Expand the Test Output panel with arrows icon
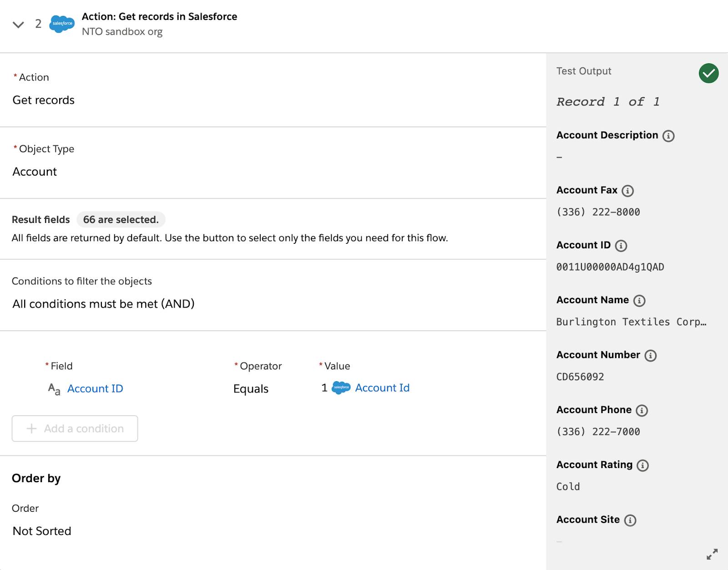This screenshot has width=728, height=570. [712, 554]
